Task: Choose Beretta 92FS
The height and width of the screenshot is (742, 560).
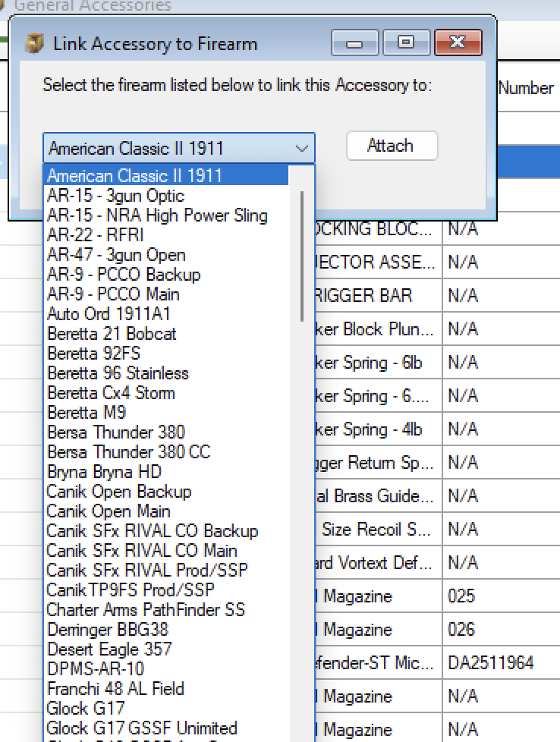Action: (x=166, y=353)
